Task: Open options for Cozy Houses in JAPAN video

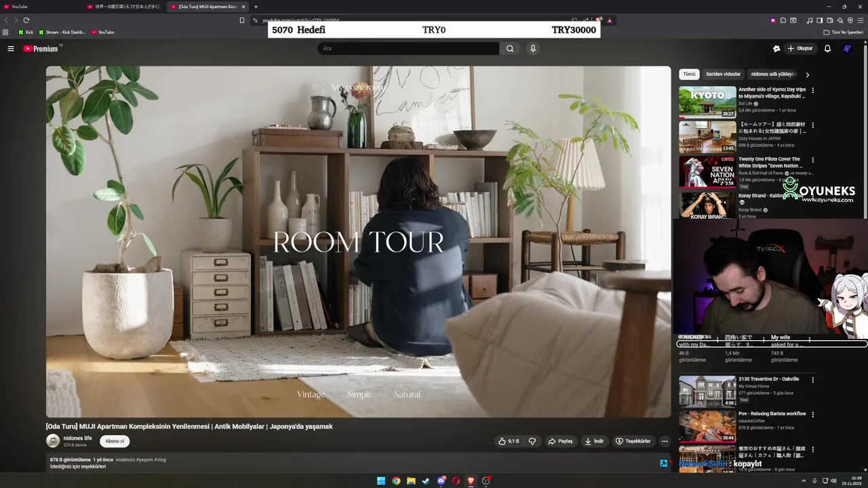Action: click(813, 125)
